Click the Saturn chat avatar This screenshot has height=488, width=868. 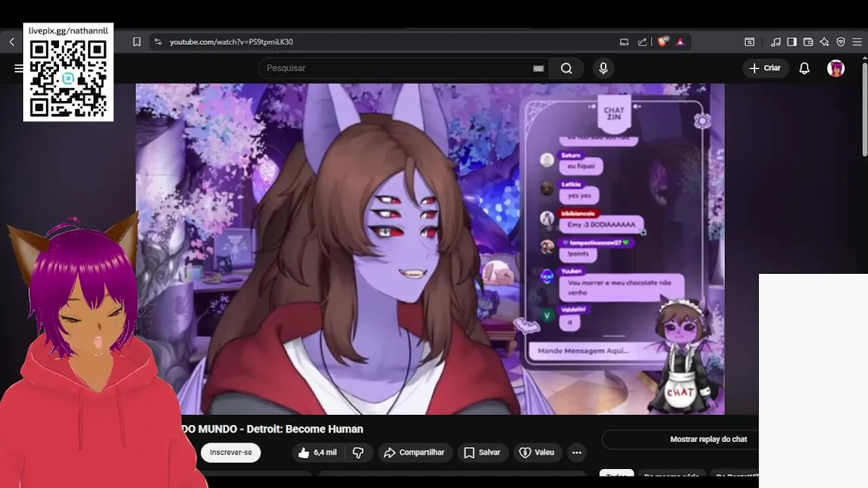tap(547, 160)
